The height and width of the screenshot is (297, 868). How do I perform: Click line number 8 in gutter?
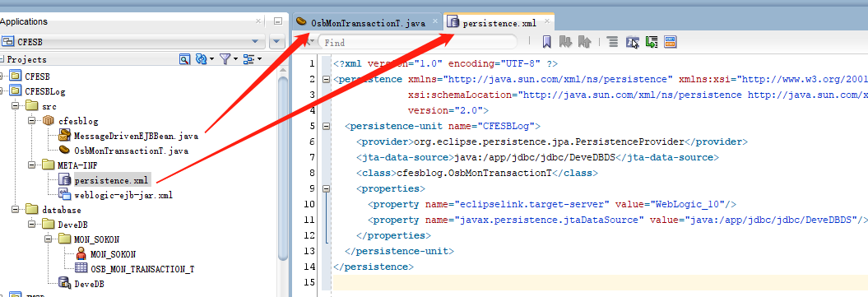click(x=312, y=173)
